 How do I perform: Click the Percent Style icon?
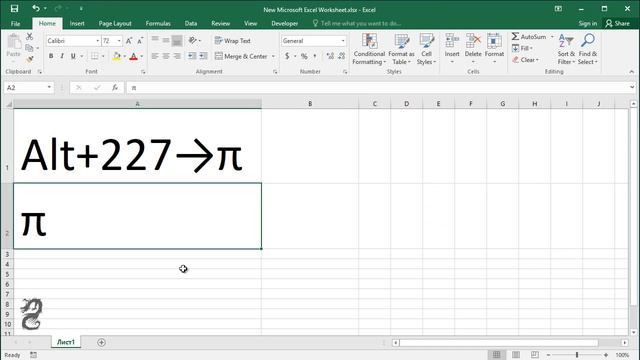point(304,56)
